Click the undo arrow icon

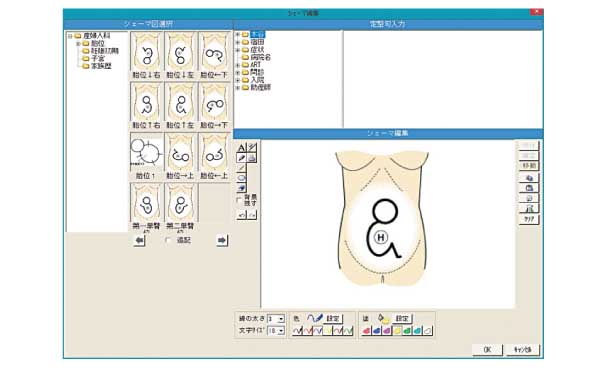coord(242,215)
